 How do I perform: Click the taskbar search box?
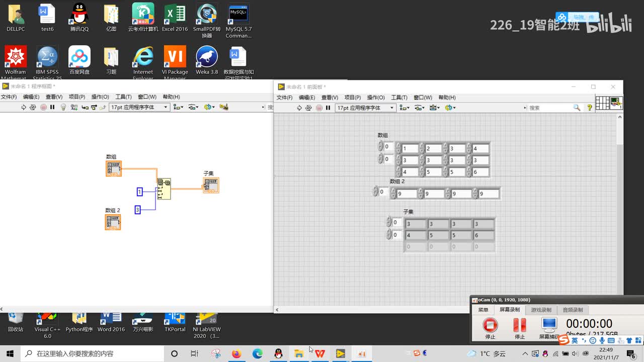pyautogui.click(x=92, y=353)
